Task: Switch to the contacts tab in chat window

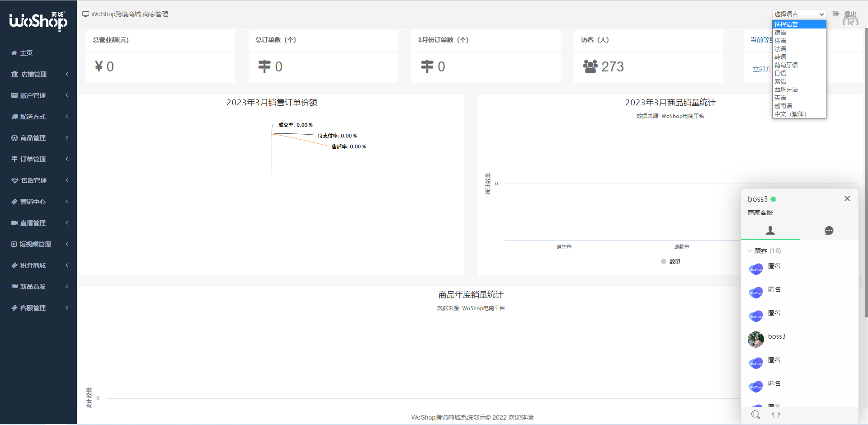Action: click(770, 231)
